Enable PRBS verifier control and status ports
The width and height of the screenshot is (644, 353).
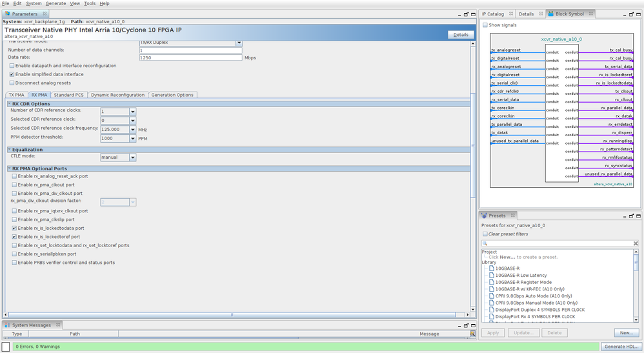[14, 263]
